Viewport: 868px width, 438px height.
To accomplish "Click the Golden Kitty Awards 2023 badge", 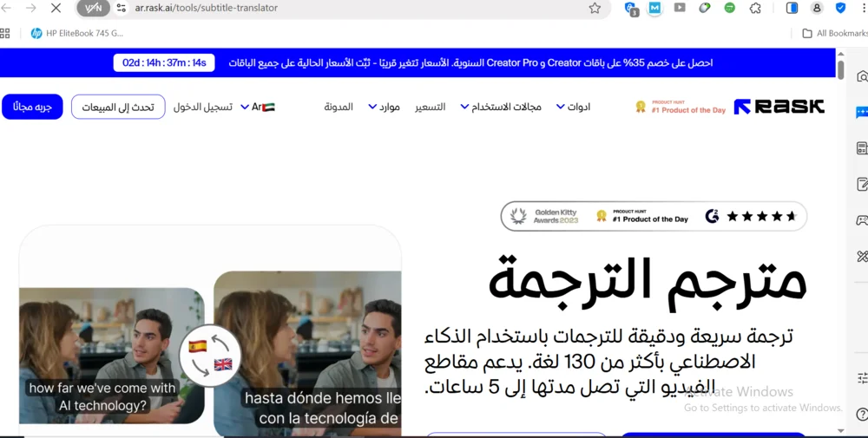I will (543, 216).
